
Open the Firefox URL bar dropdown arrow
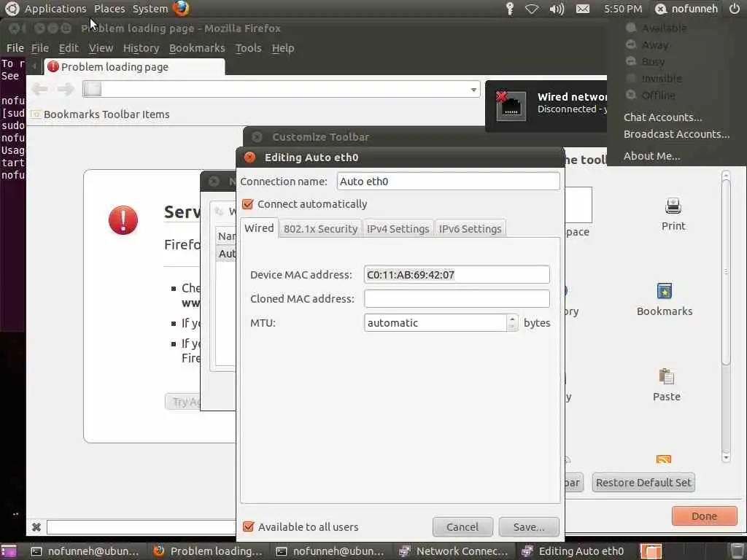473,90
